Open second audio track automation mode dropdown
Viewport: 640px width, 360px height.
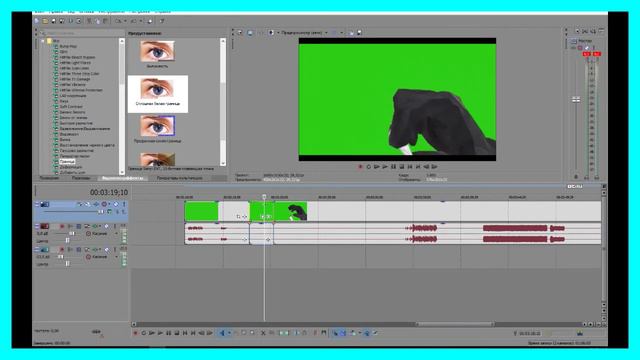point(116,257)
